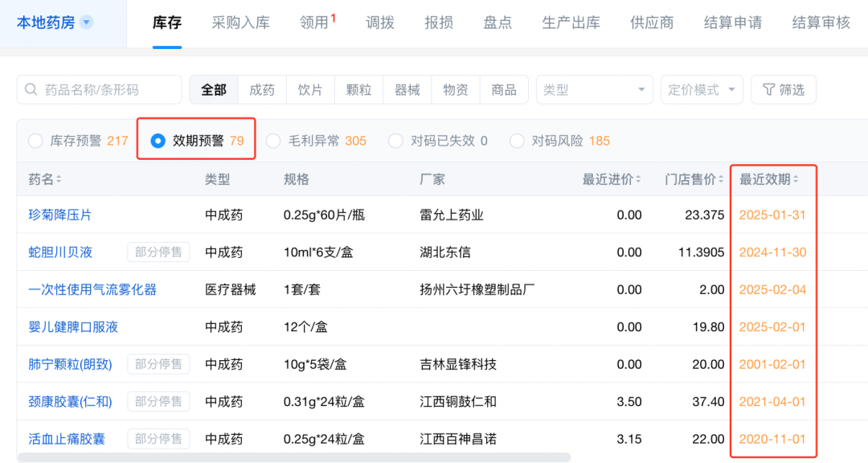This screenshot has width=868, height=463.
Task: Select the 毛利异常 radio button
Action: click(x=273, y=141)
